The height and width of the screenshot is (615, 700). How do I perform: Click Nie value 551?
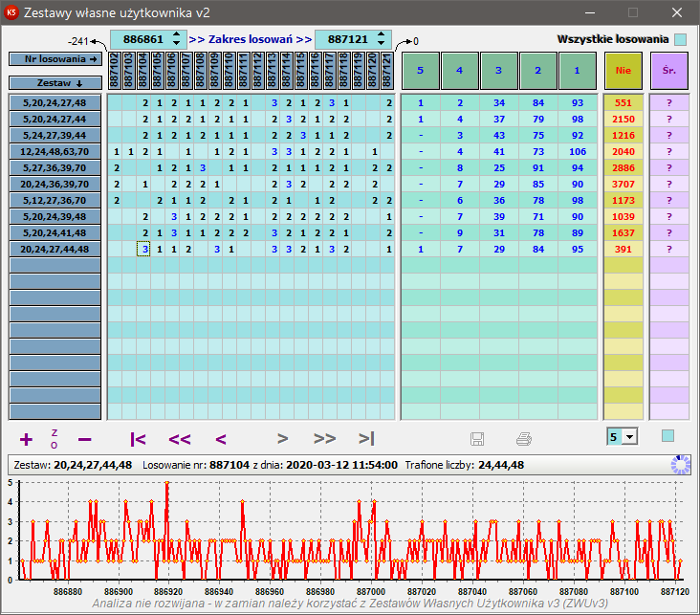click(623, 102)
